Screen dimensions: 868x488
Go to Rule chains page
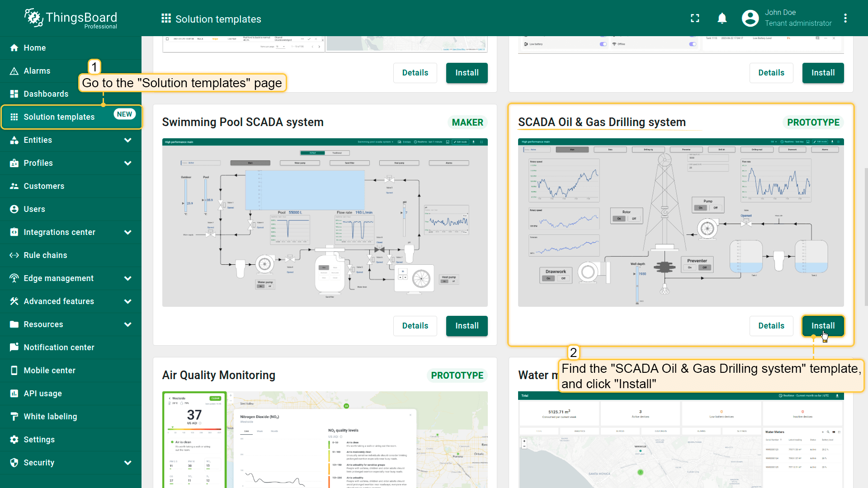[x=45, y=255]
